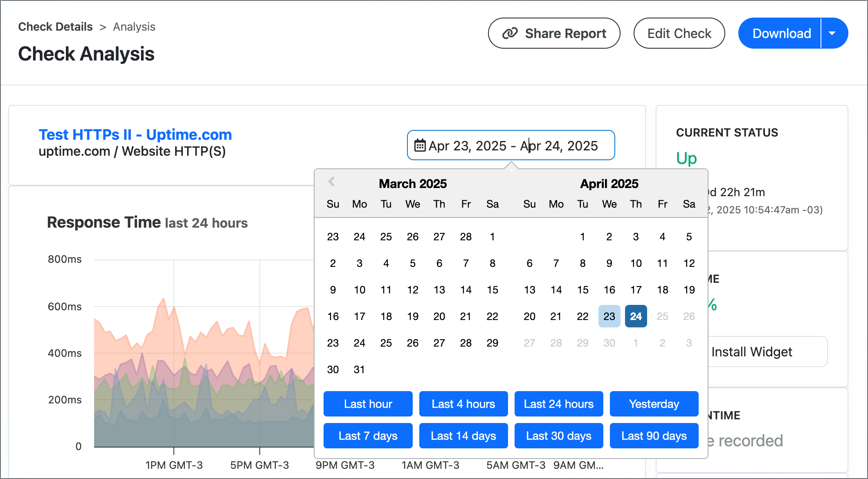Select Last 4 hours time range

[x=463, y=404]
